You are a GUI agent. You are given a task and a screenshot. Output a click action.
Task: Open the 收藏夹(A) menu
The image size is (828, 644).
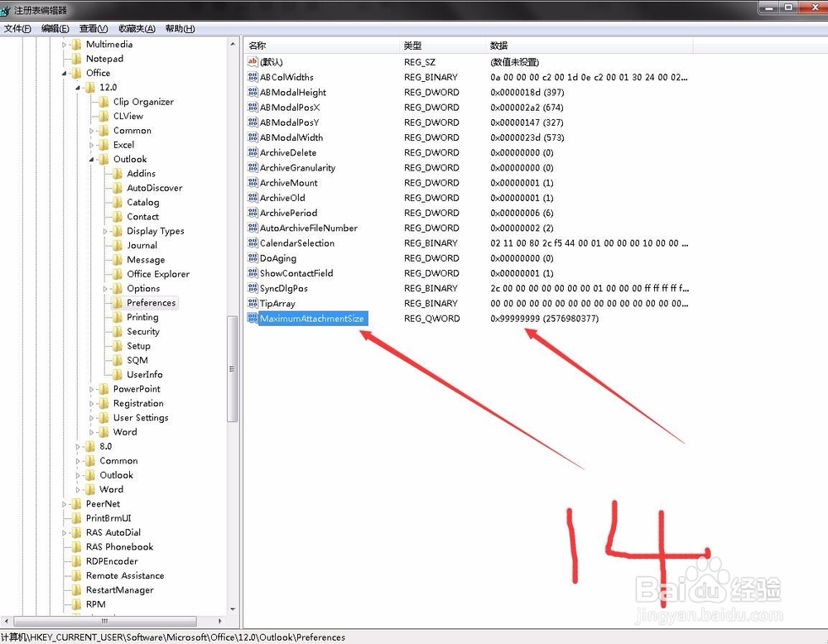[137, 29]
